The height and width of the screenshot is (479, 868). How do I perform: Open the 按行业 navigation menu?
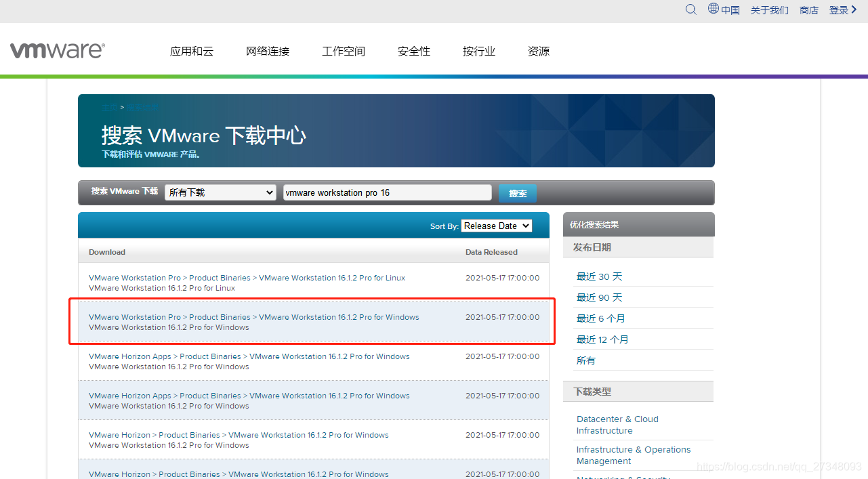(479, 51)
